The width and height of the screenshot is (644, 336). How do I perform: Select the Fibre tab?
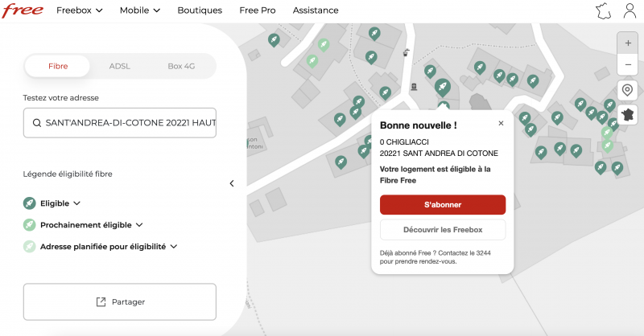click(58, 66)
